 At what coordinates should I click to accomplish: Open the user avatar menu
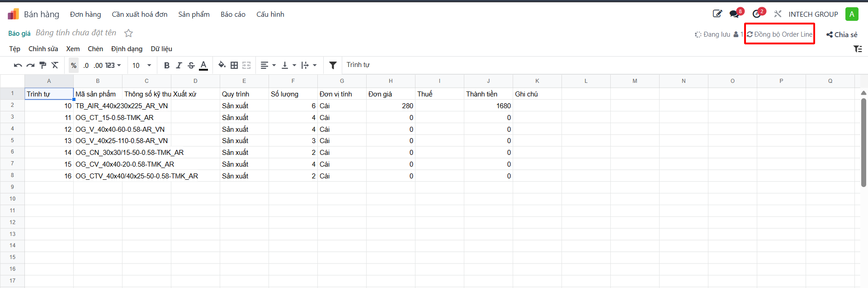pyautogui.click(x=852, y=14)
